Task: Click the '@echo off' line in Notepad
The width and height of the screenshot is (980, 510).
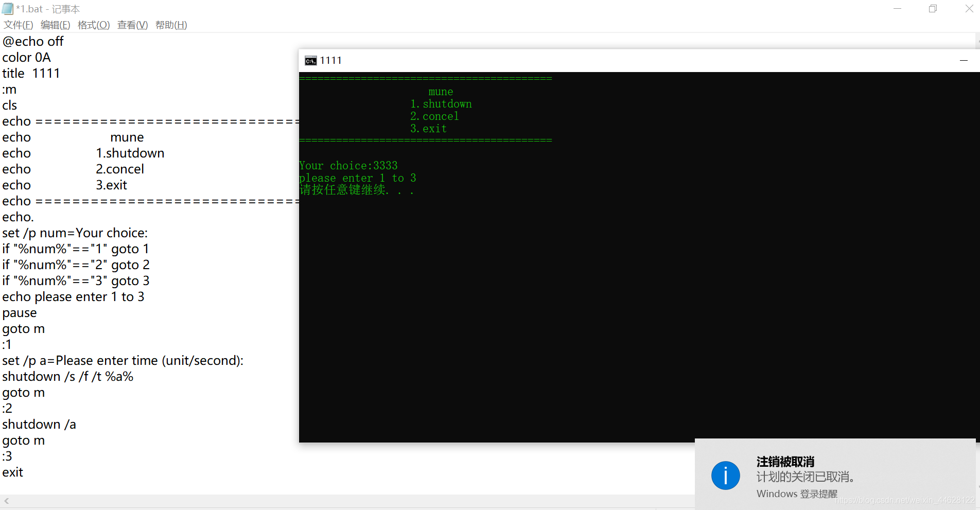Action: click(x=33, y=41)
